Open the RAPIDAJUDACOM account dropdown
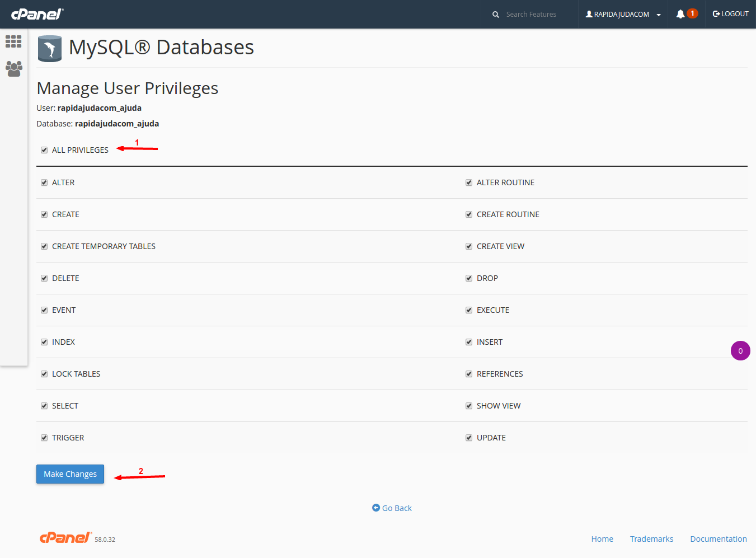756x558 pixels. click(622, 14)
